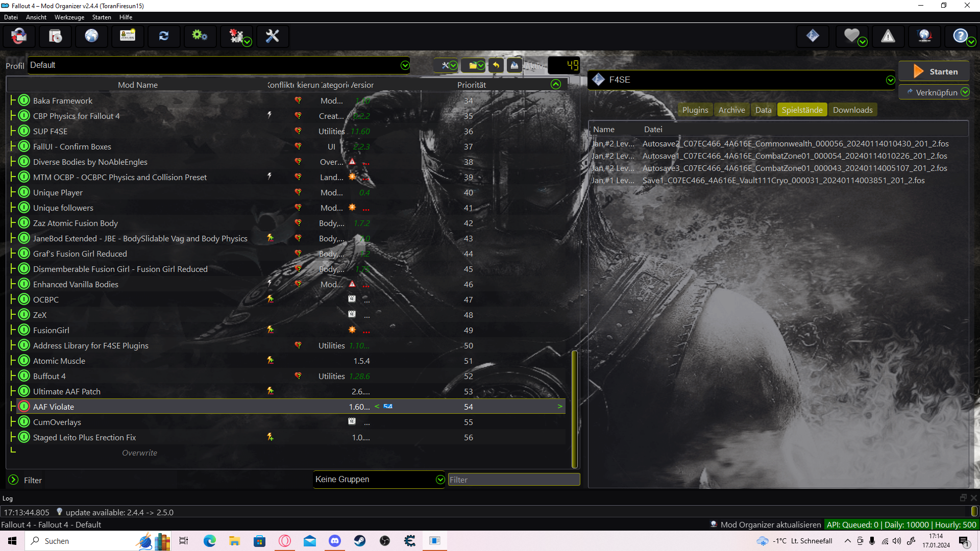Click the refresh arrows toolbar icon
This screenshot has width=980, height=551.
(x=164, y=36)
